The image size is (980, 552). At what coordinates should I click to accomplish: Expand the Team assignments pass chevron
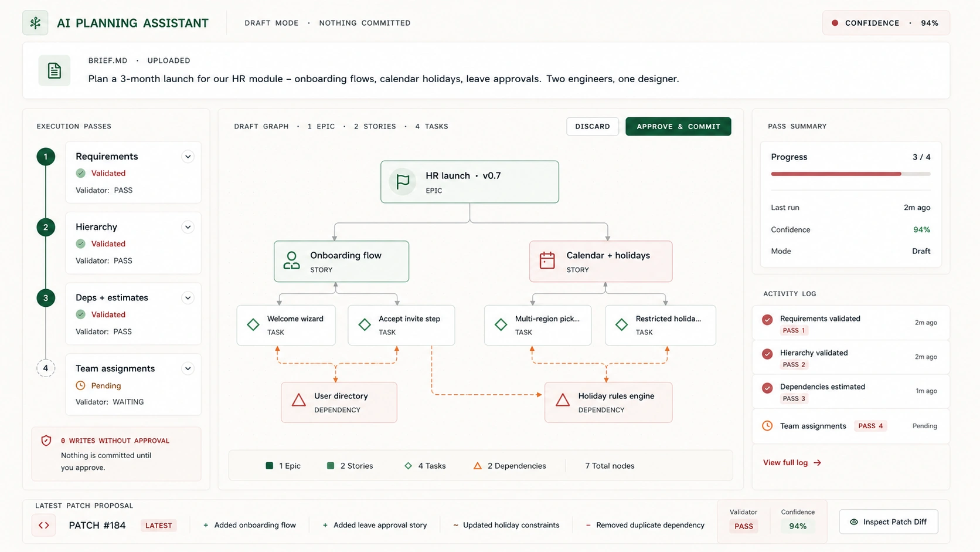click(188, 368)
